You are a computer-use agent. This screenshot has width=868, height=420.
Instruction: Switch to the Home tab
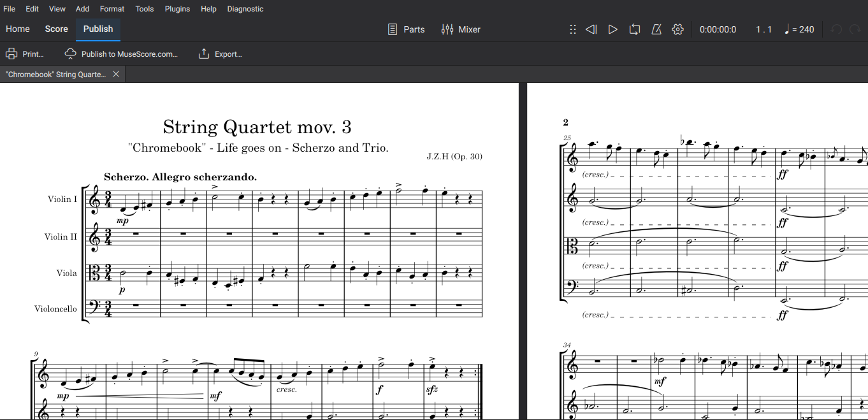pyautogui.click(x=18, y=29)
